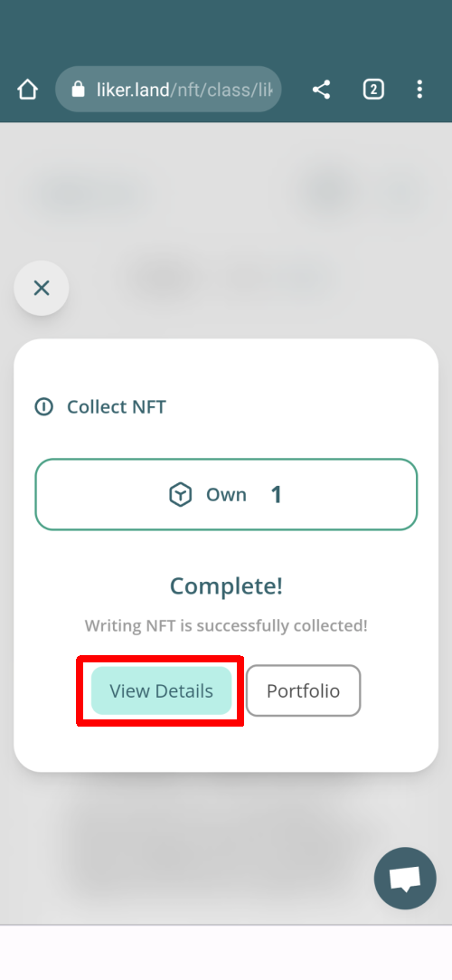The width and height of the screenshot is (452, 980).
Task: Click the cube icon next to Own
Action: (181, 495)
